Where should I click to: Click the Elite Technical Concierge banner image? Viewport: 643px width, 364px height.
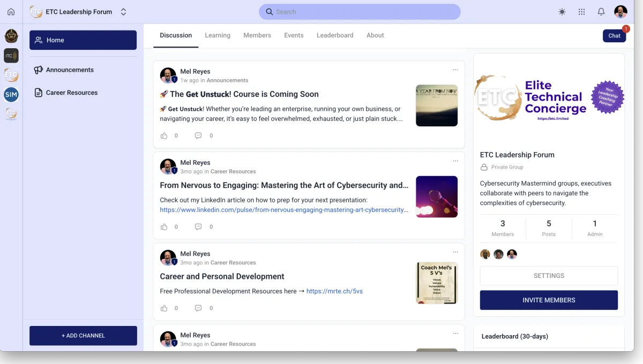point(549,99)
